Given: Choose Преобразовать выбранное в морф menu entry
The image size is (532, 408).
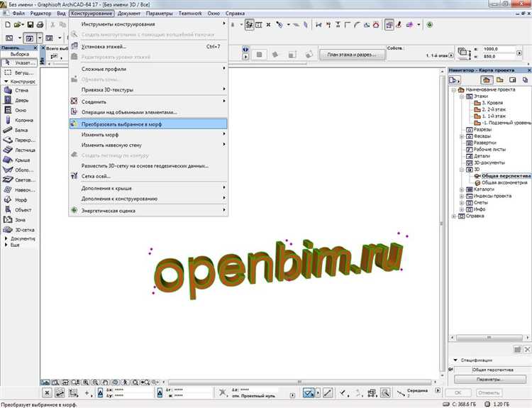Looking at the screenshot, I should click(x=148, y=124).
